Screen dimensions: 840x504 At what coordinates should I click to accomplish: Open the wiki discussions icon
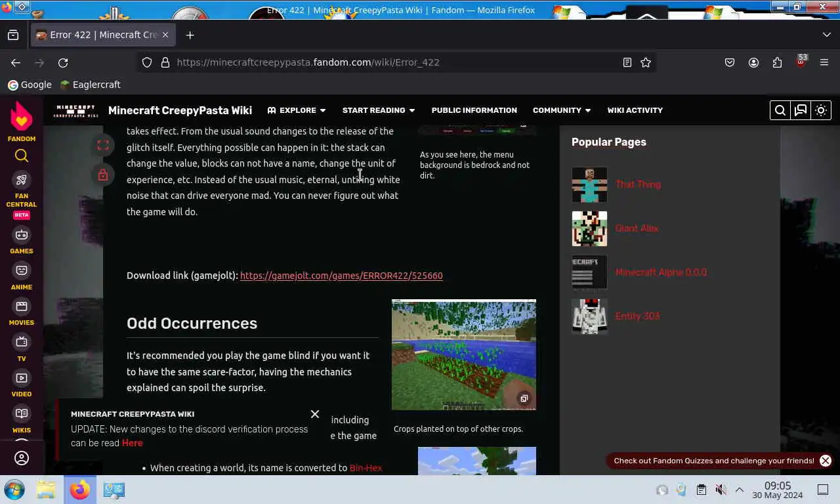(x=801, y=110)
